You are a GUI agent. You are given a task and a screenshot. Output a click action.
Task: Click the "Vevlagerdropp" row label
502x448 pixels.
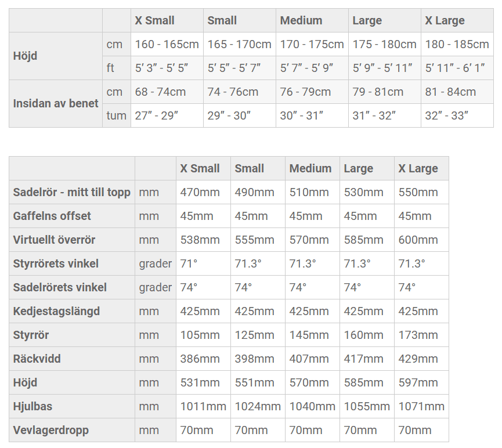tap(51, 430)
